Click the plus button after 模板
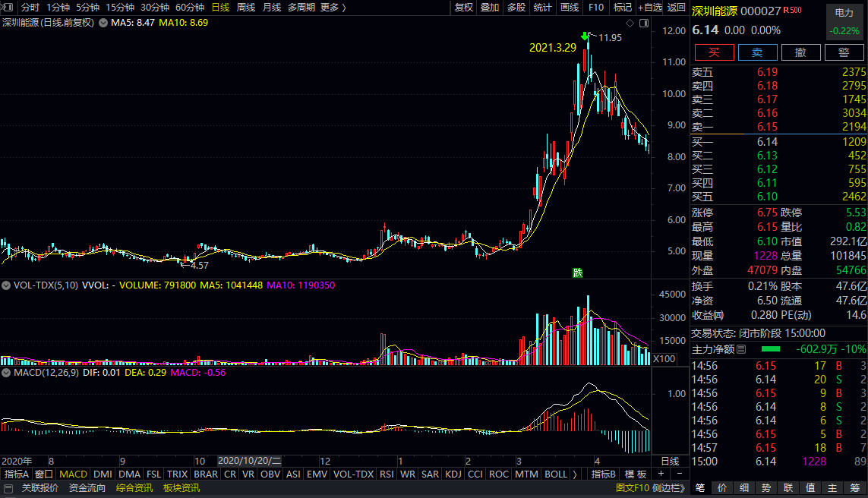 (661, 474)
